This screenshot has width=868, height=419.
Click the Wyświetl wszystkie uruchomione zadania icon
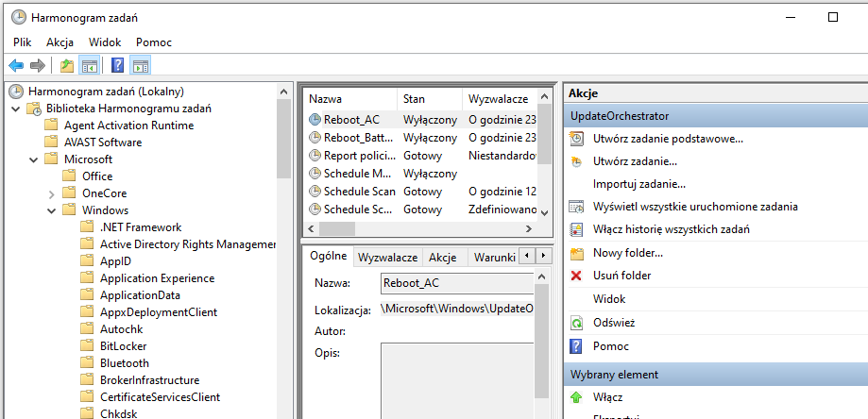click(x=577, y=207)
